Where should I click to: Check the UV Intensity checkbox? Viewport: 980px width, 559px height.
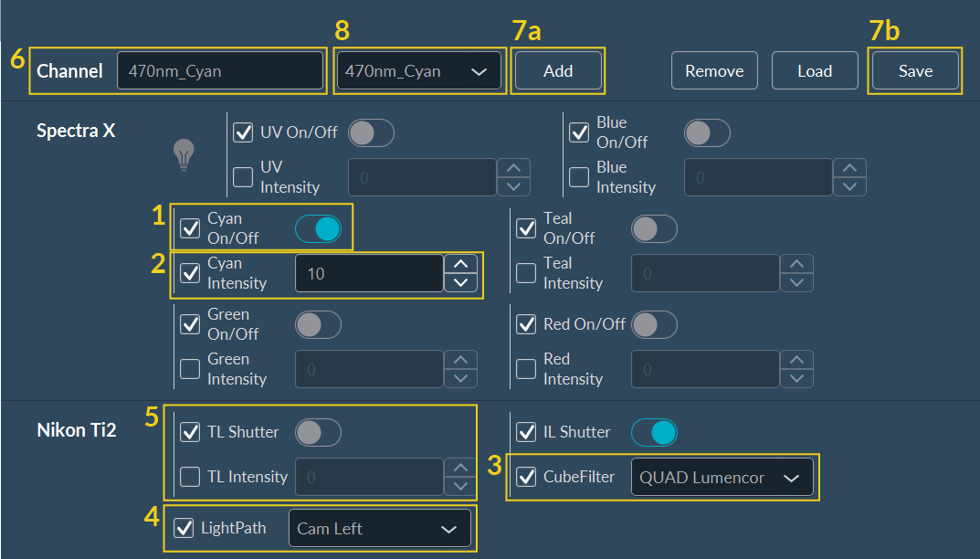(x=243, y=176)
